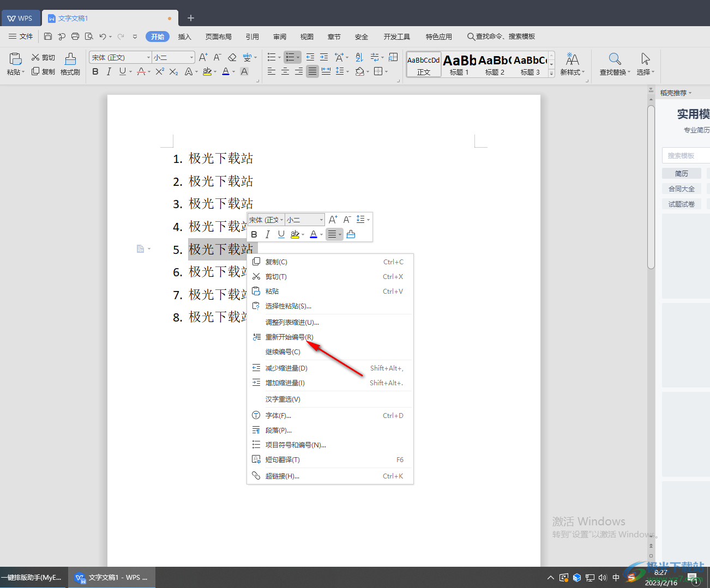Viewport: 710px width, 588px height.
Task: Align text right in the ribbon
Action: 299,71
